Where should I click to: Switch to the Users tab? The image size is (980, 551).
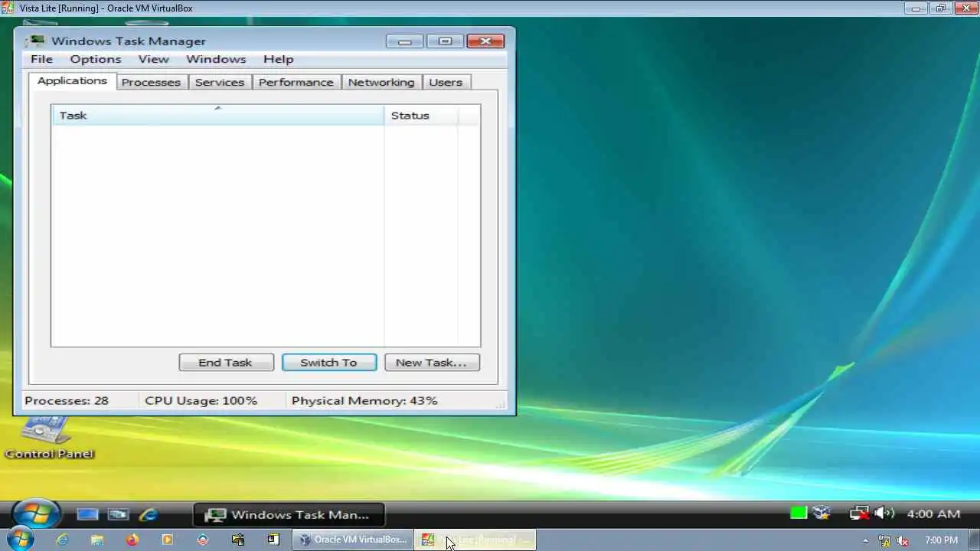[x=446, y=83]
